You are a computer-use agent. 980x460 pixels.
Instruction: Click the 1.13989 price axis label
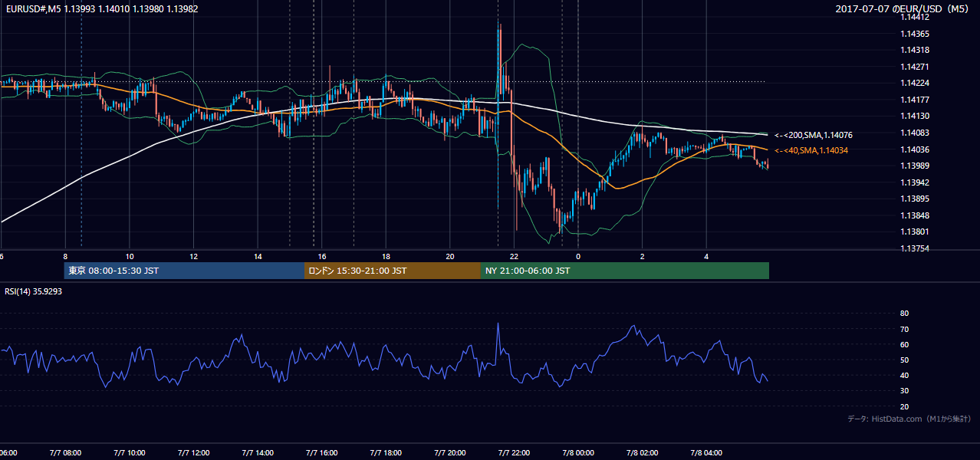pos(916,166)
